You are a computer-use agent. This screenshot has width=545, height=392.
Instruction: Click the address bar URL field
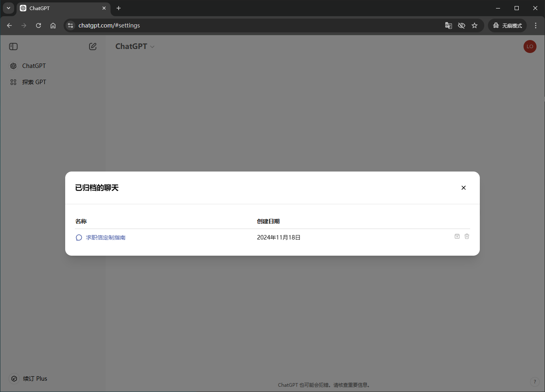[243, 25]
